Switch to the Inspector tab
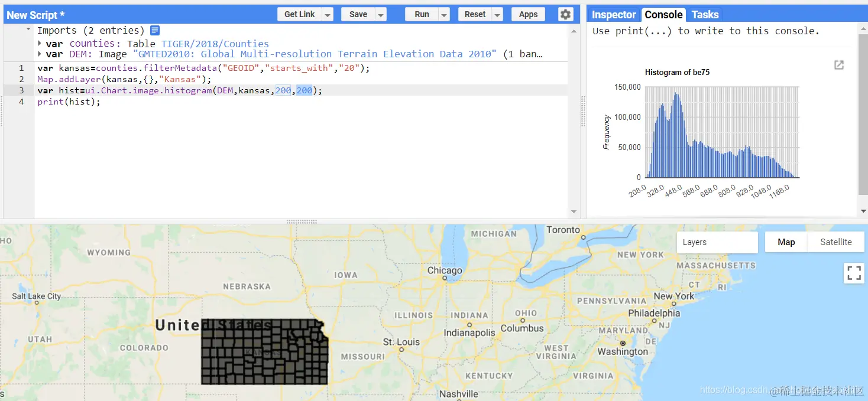This screenshot has width=868, height=401. 614,15
